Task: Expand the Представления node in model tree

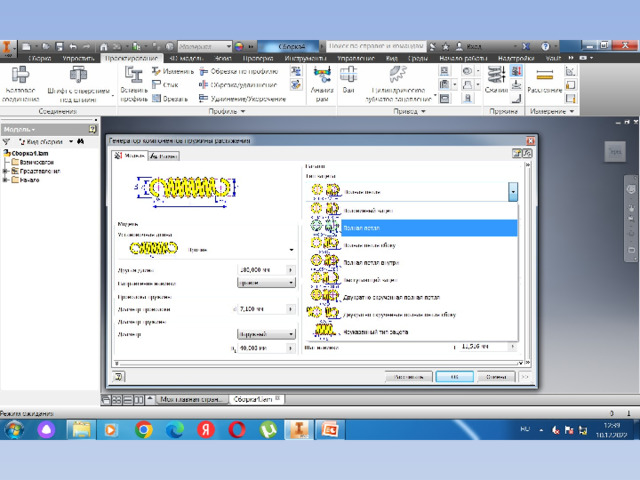Action: pyautogui.click(x=6, y=171)
